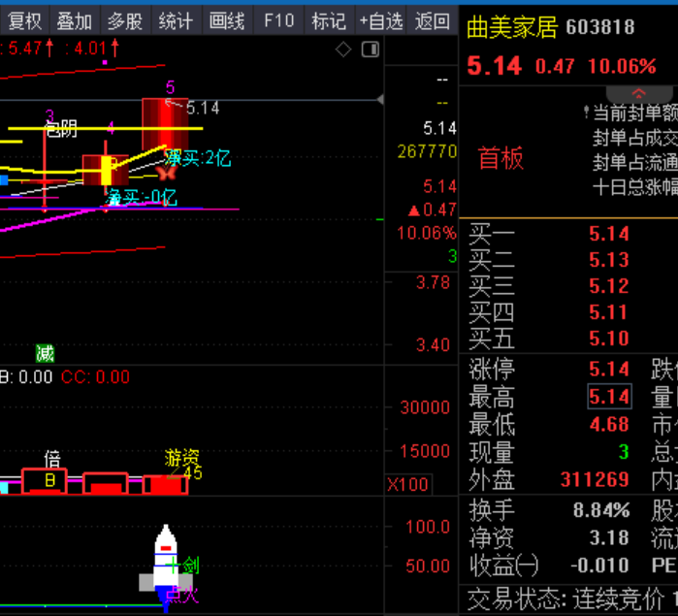This screenshot has height=616, width=678.
Task: Click the X100 volume scale button
Action: coord(407,484)
